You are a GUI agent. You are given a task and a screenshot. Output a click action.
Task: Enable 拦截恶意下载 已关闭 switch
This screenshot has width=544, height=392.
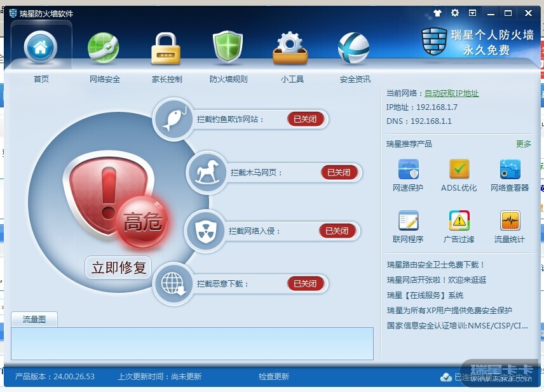[x=306, y=283]
